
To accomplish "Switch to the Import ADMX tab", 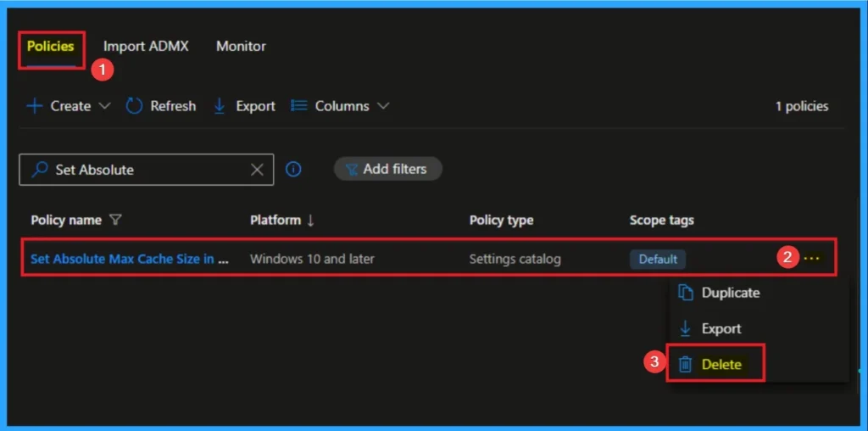I will (x=146, y=47).
